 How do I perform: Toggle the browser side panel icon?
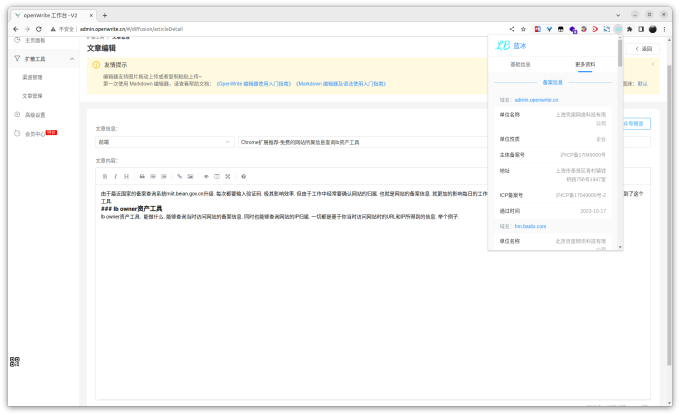pos(638,30)
